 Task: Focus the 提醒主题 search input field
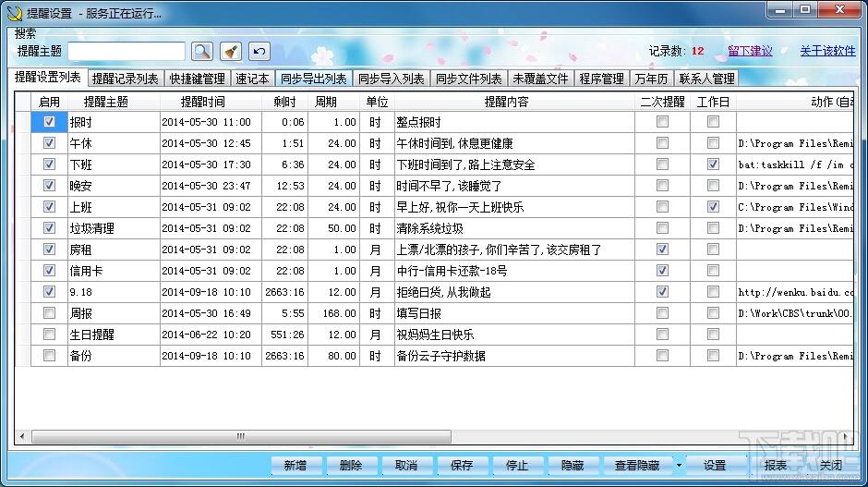click(x=127, y=52)
